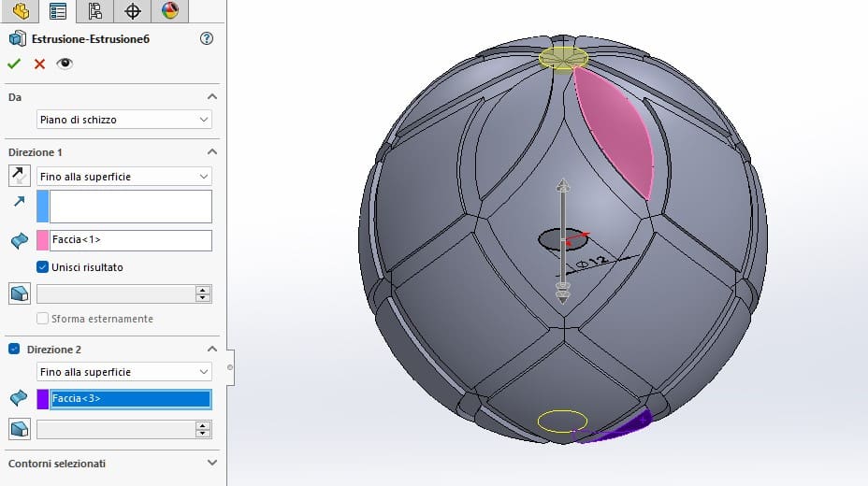Uncheck Unisci risultato checkbox
Screen dimensions: 868x486
point(43,267)
